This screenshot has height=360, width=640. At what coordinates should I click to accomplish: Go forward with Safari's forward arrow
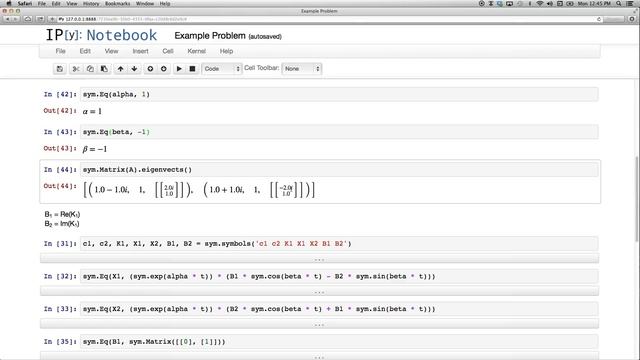click(16, 19)
